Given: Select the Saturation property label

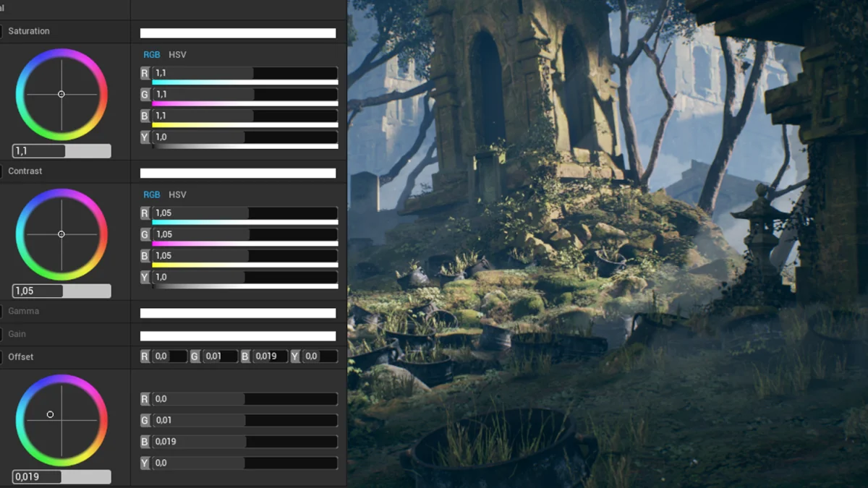Looking at the screenshot, I should click(29, 31).
